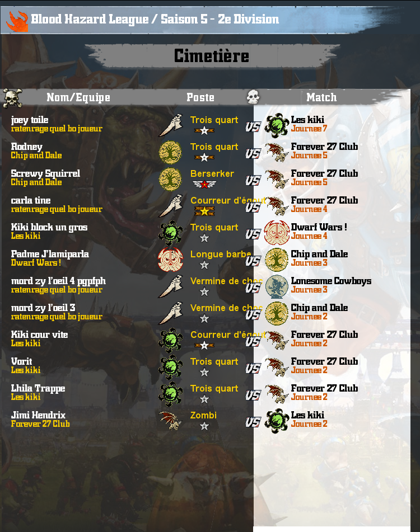Click the winged bat icon beside Jimi Hendrix
Viewport: 420px width, 532px height.
click(x=170, y=421)
